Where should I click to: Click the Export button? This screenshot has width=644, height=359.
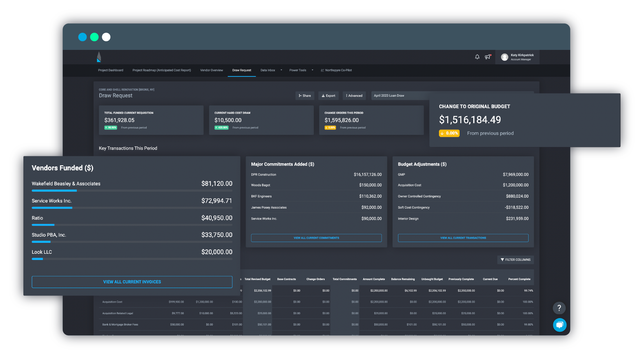(328, 95)
